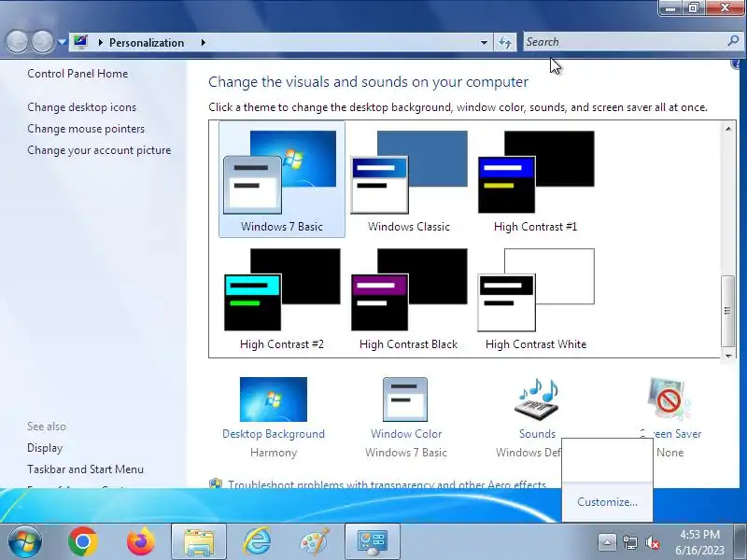Image resolution: width=747 pixels, height=560 pixels.
Task: Click the Sounds link text
Action: click(538, 434)
